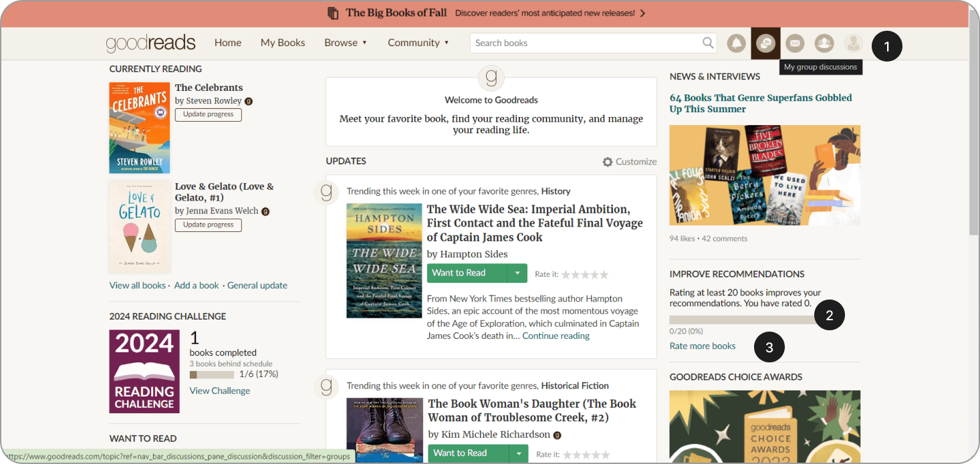Click Continue reading link

[x=556, y=336]
